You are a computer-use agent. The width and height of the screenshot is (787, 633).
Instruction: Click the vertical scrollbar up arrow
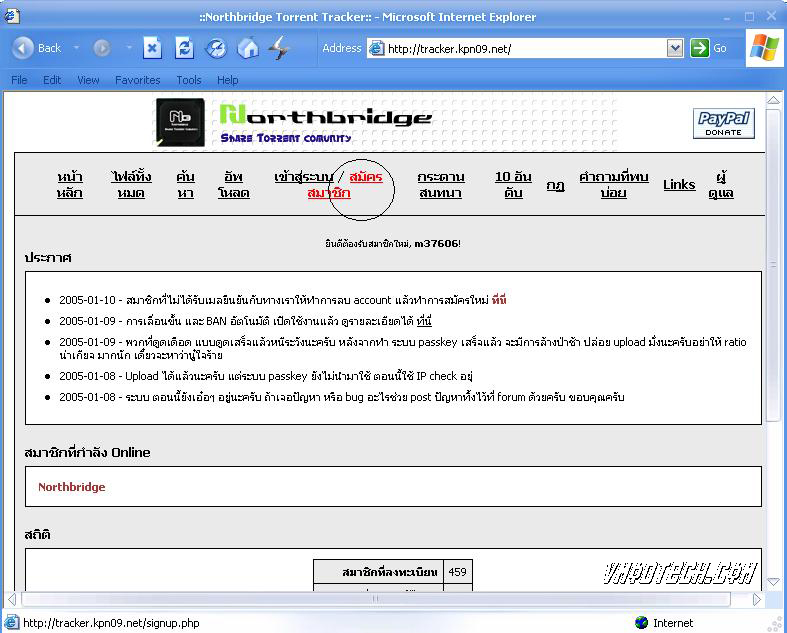(x=773, y=100)
